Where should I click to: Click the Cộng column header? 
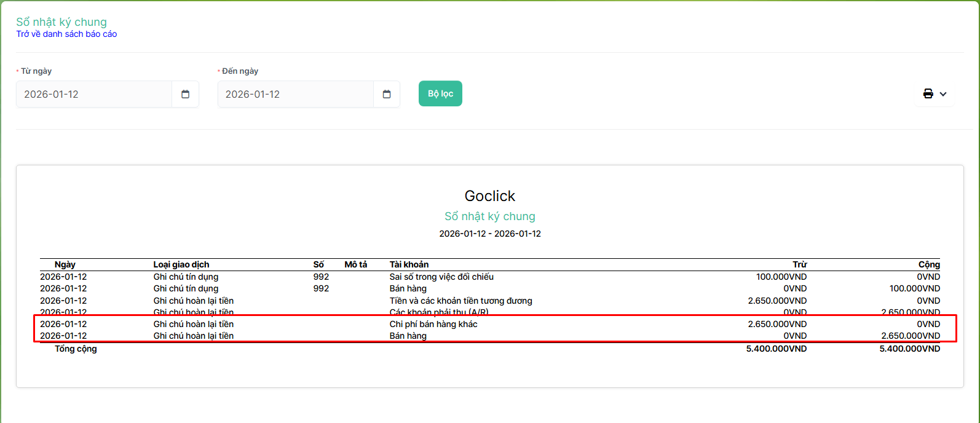929,264
